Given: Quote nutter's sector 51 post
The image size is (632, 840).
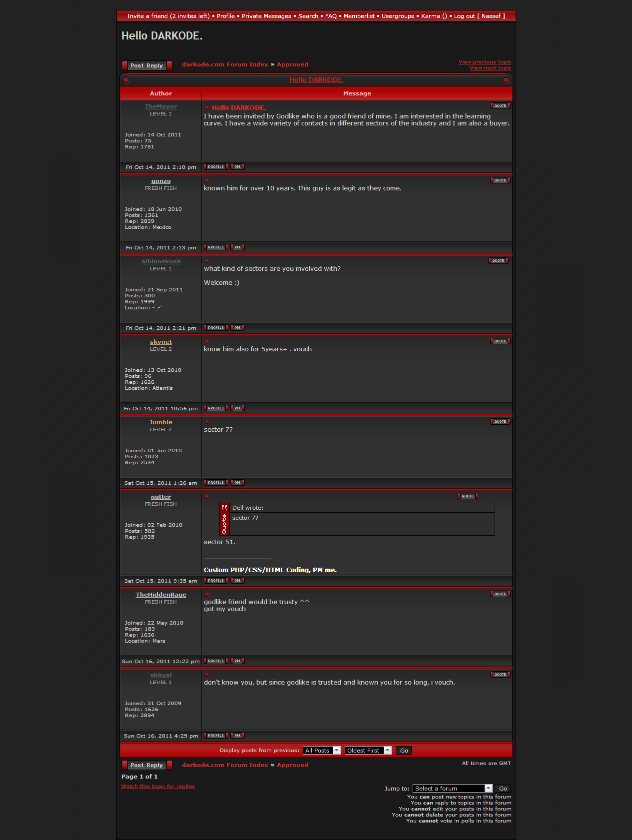Looking at the screenshot, I should 468,496.
